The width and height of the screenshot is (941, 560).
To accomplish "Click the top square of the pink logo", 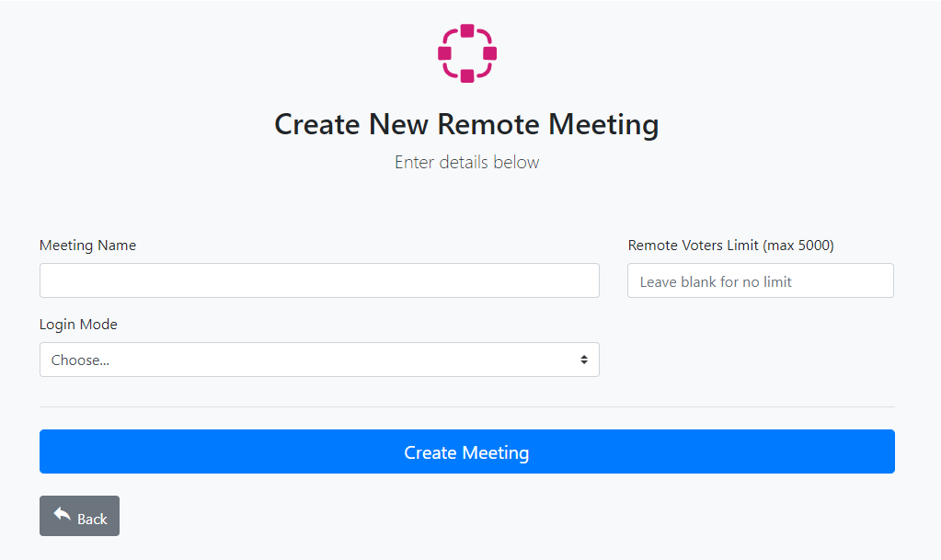I will 467,30.
